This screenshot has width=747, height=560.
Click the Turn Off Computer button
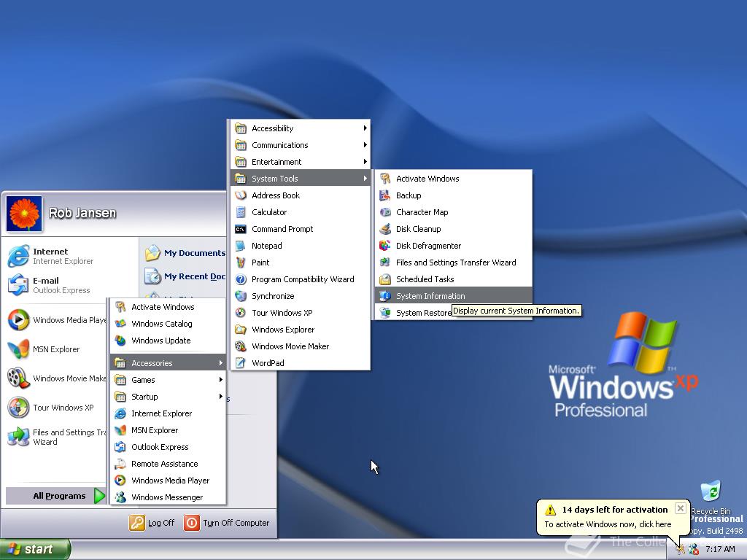pos(227,523)
